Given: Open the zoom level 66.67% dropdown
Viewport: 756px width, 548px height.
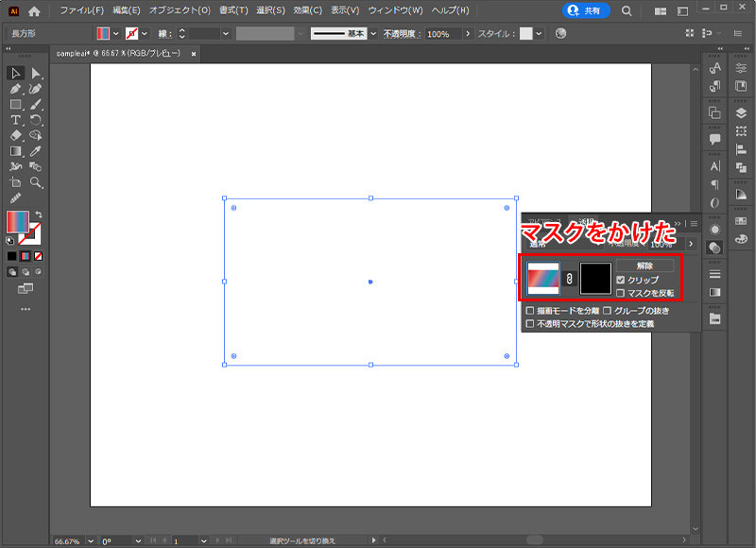Looking at the screenshot, I should coord(91,541).
